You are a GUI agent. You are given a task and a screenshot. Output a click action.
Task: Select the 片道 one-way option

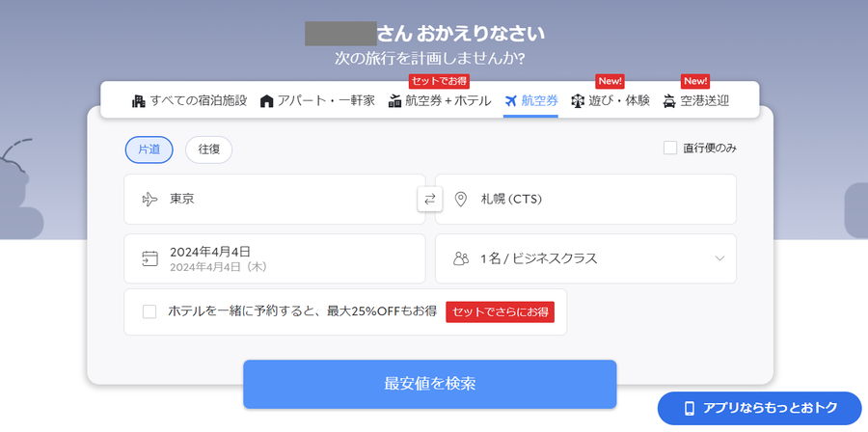pyautogui.click(x=149, y=149)
